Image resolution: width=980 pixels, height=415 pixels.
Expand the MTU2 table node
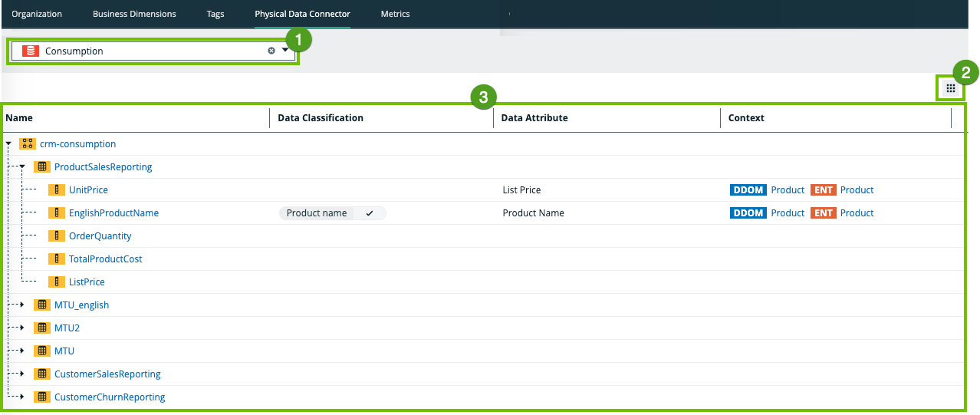point(23,328)
